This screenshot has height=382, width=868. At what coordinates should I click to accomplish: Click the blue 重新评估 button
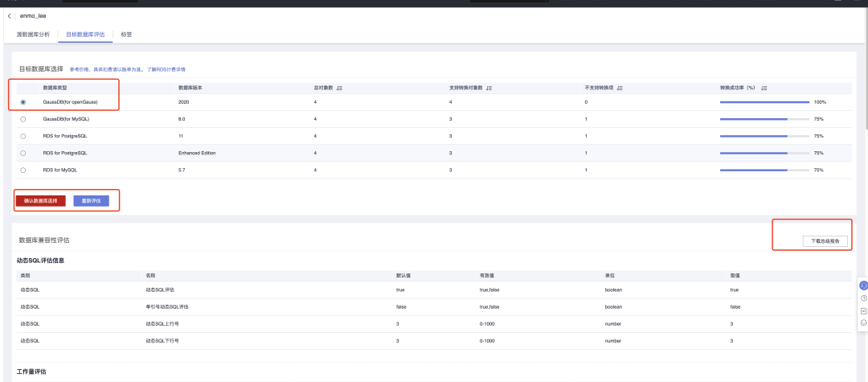tap(92, 201)
